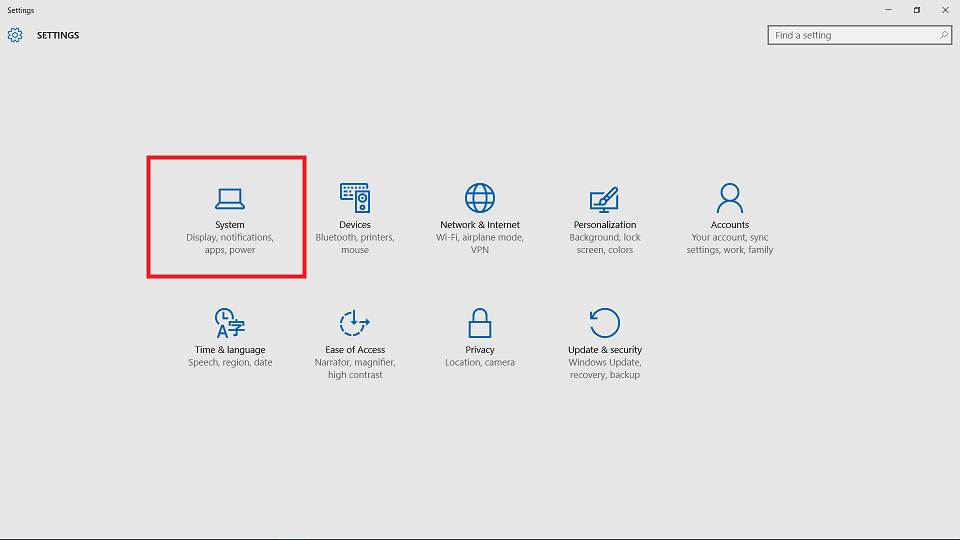Focus the Find a setting field
The image size is (960, 540).
(x=860, y=35)
